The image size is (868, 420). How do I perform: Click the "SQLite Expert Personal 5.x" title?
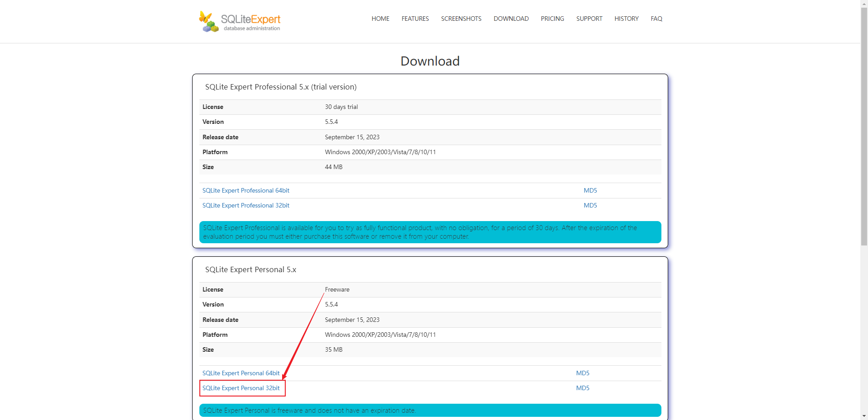pos(250,269)
